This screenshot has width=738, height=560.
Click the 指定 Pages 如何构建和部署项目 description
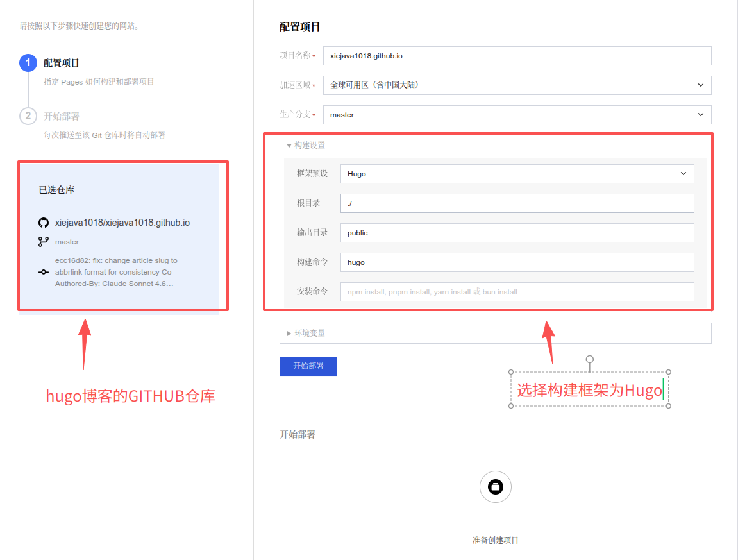click(x=99, y=82)
